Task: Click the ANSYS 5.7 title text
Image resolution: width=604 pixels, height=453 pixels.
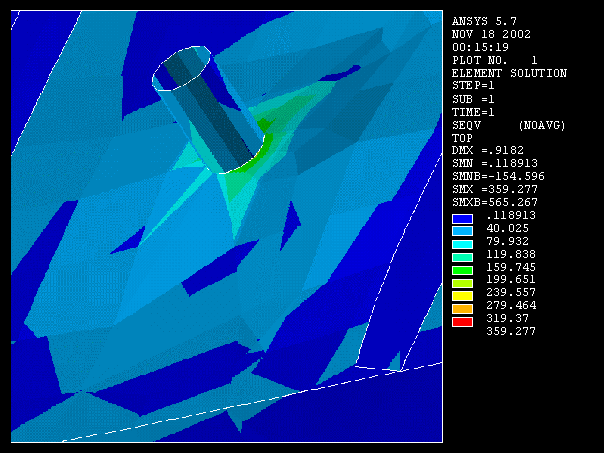Action: click(x=484, y=21)
